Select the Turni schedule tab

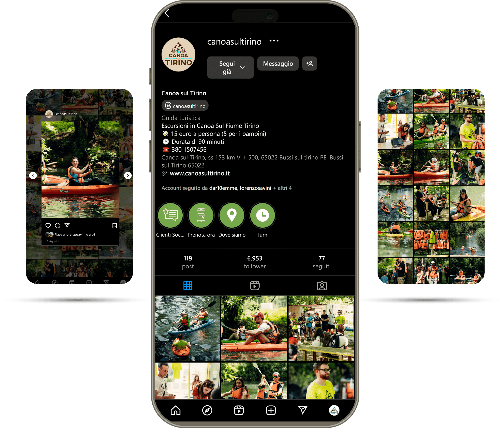coord(263,218)
